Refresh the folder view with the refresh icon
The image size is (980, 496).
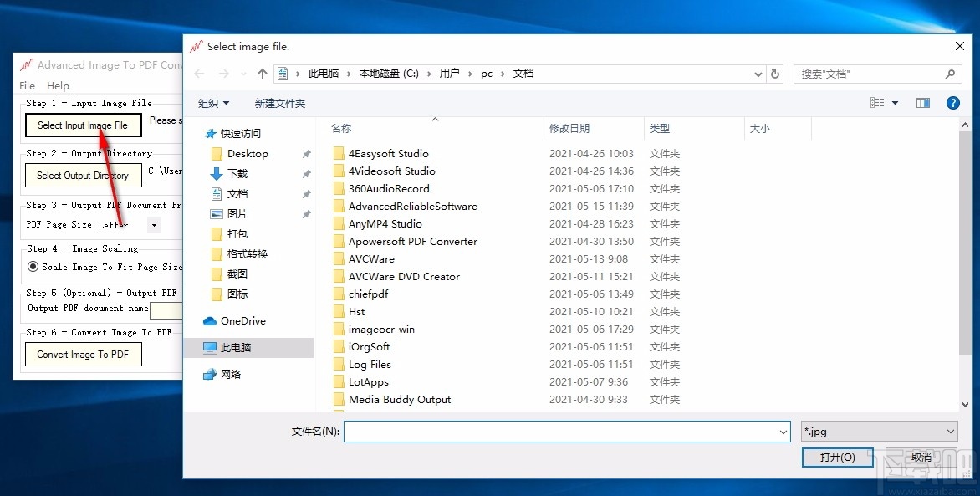(x=775, y=74)
